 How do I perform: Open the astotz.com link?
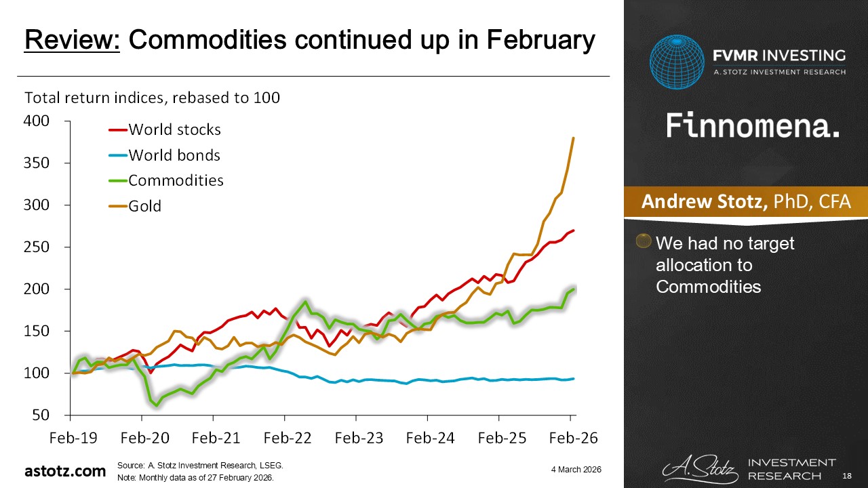pos(65,471)
